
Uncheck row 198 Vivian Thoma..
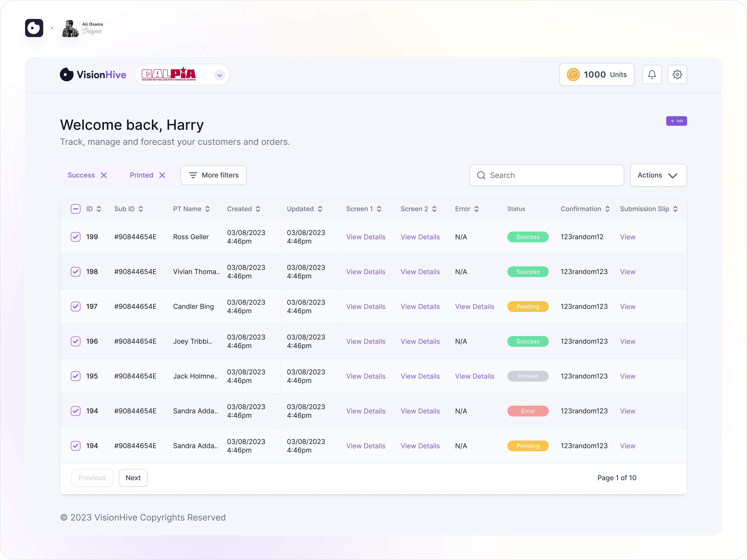coord(76,272)
